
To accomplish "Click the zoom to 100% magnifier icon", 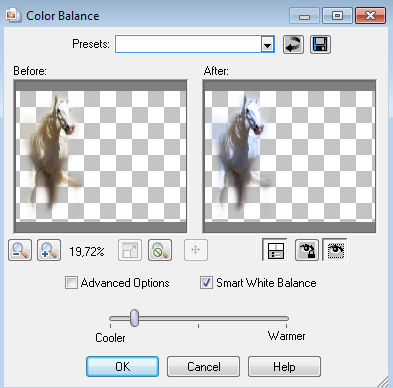I will coord(160,250).
